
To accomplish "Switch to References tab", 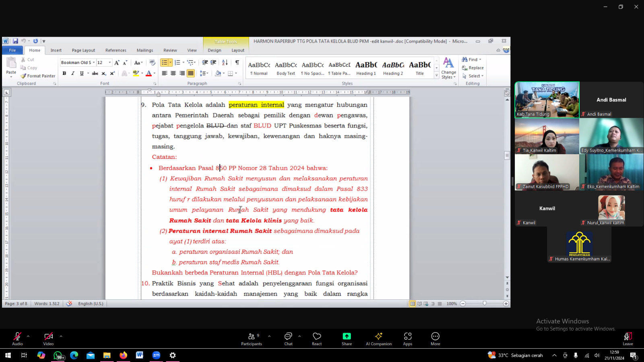I will point(116,50).
